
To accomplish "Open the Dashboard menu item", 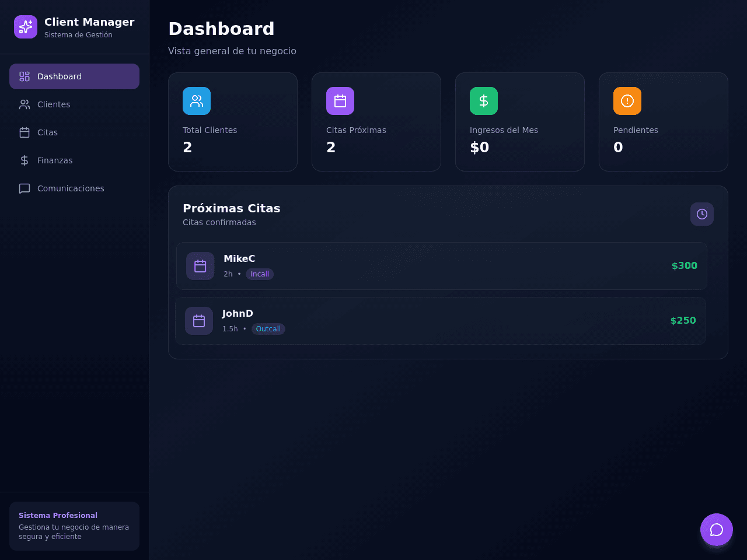I will (74, 76).
